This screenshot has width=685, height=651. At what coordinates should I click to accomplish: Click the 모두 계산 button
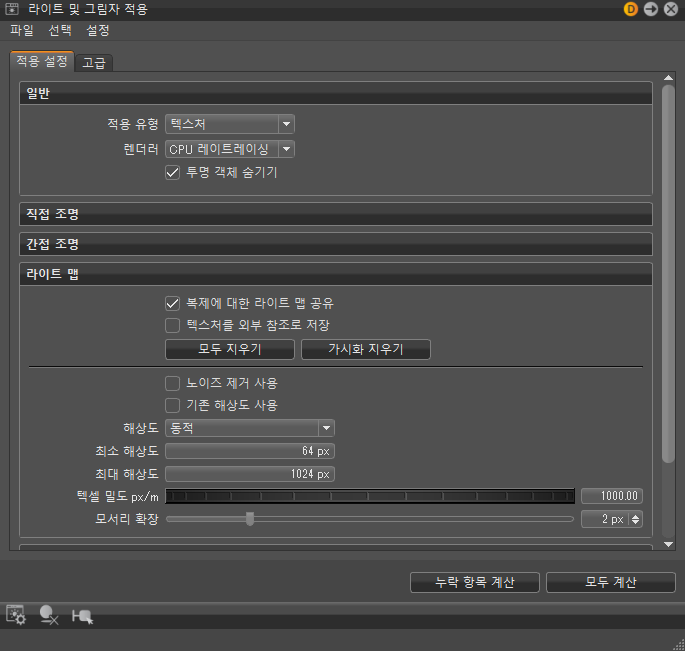611,582
